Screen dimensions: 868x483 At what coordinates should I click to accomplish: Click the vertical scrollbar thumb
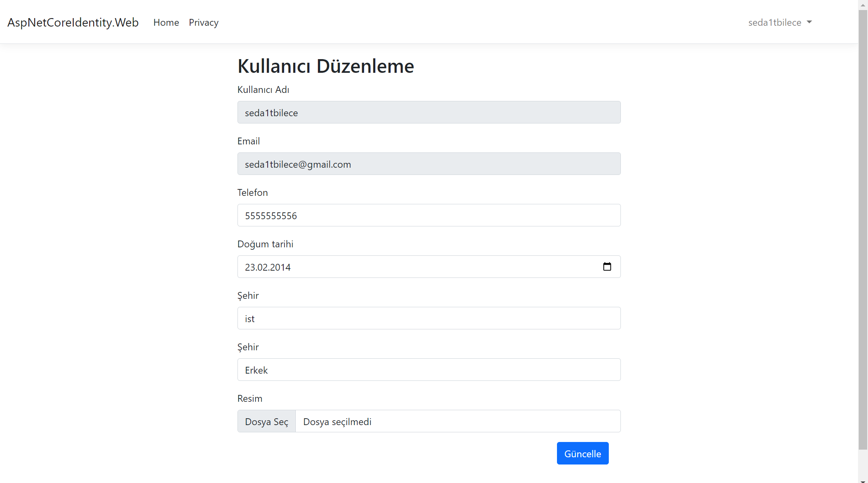pyautogui.click(x=863, y=230)
